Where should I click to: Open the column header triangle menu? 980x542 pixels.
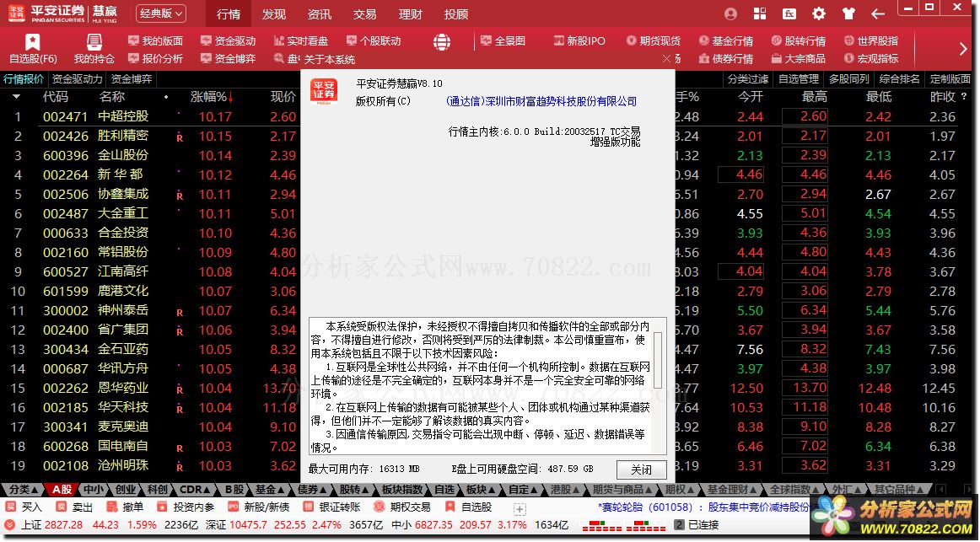16,97
